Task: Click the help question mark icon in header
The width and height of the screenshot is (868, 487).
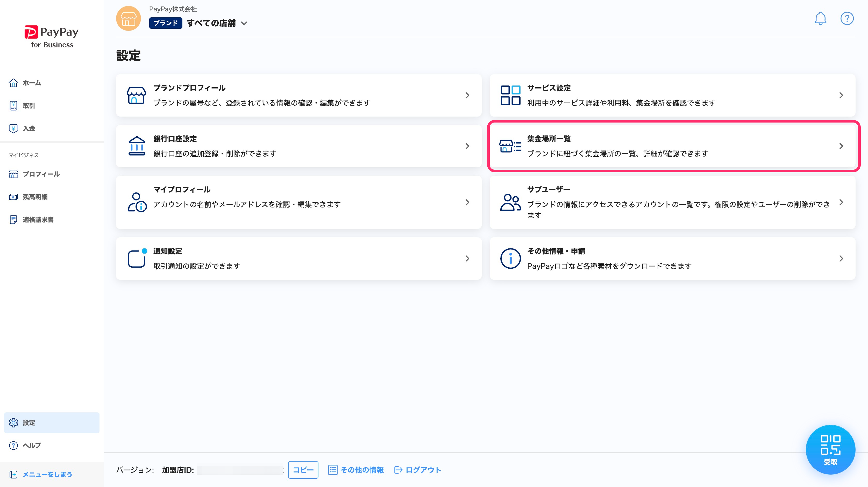Action: tap(847, 18)
